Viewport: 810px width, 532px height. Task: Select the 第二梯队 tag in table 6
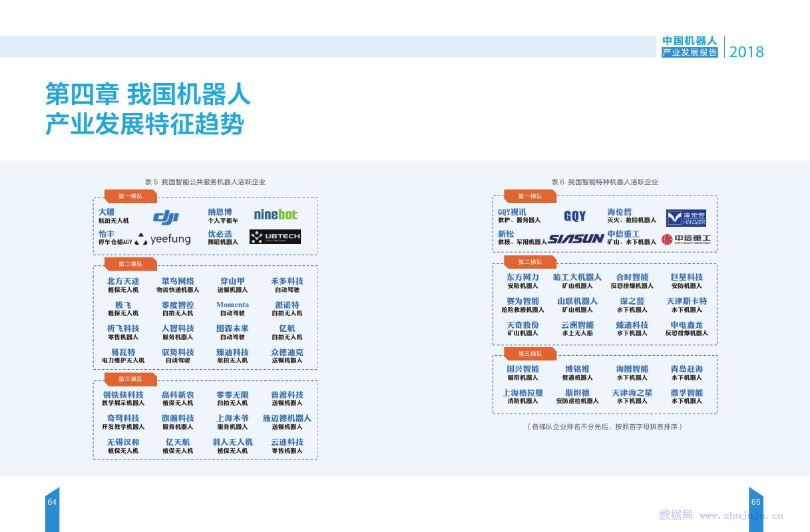tap(530, 262)
